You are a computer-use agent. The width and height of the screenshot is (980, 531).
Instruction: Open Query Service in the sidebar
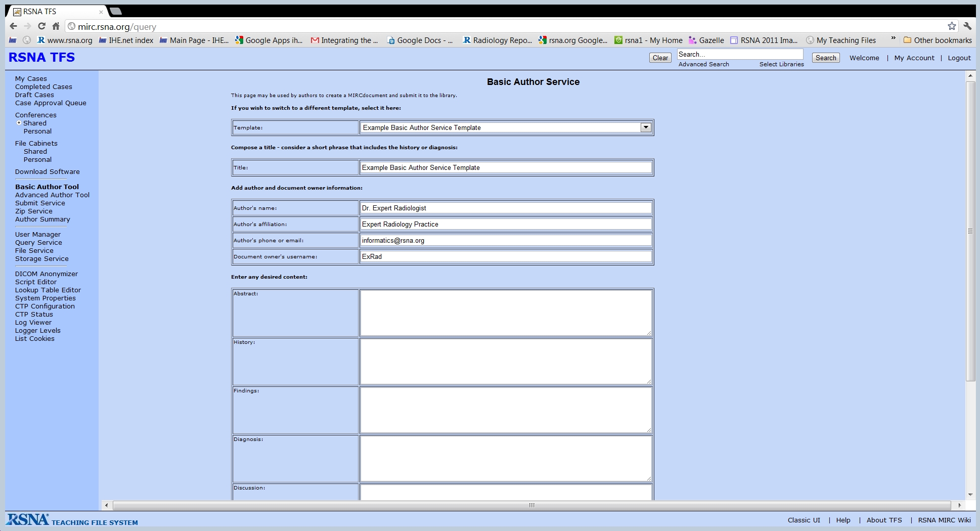tap(38, 243)
